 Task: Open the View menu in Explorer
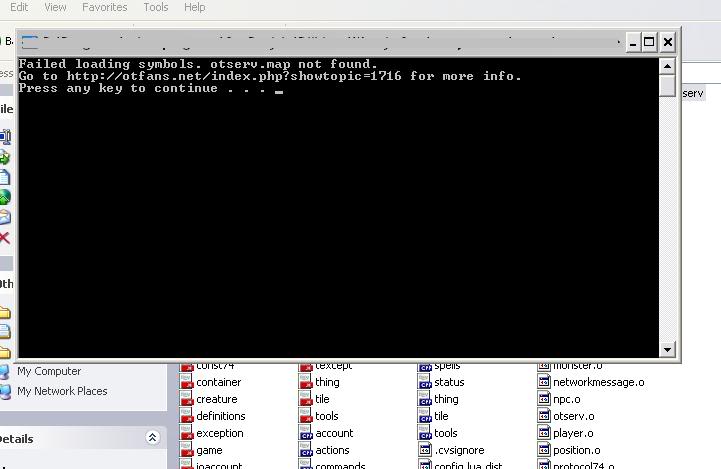(x=55, y=7)
